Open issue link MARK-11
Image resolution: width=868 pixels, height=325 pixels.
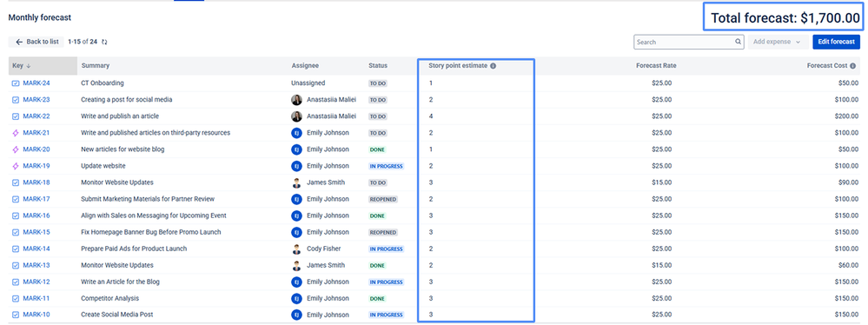click(x=36, y=298)
